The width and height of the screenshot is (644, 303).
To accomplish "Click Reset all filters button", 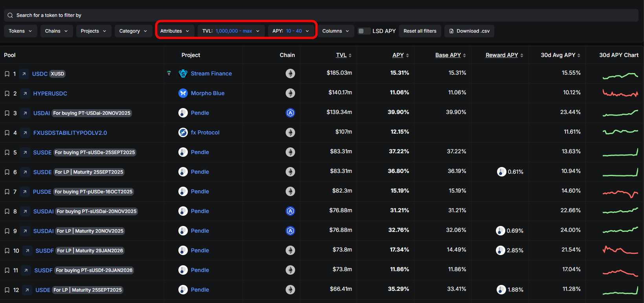I will tap(420, 31).
